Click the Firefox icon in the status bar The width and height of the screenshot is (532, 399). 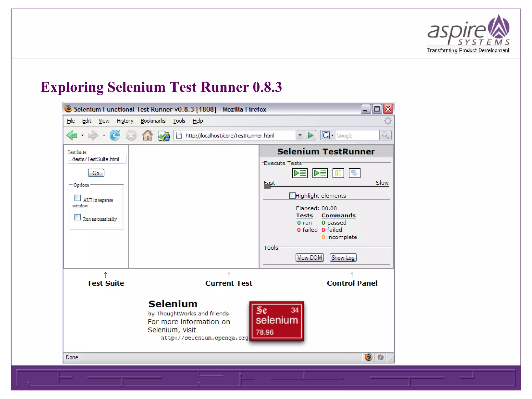tap(368, 357)
